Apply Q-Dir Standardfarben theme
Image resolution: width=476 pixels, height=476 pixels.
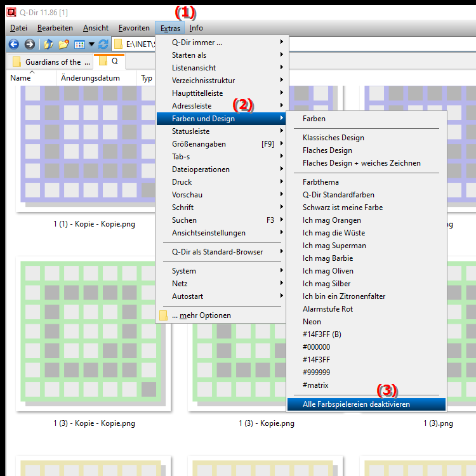(366, 195)
